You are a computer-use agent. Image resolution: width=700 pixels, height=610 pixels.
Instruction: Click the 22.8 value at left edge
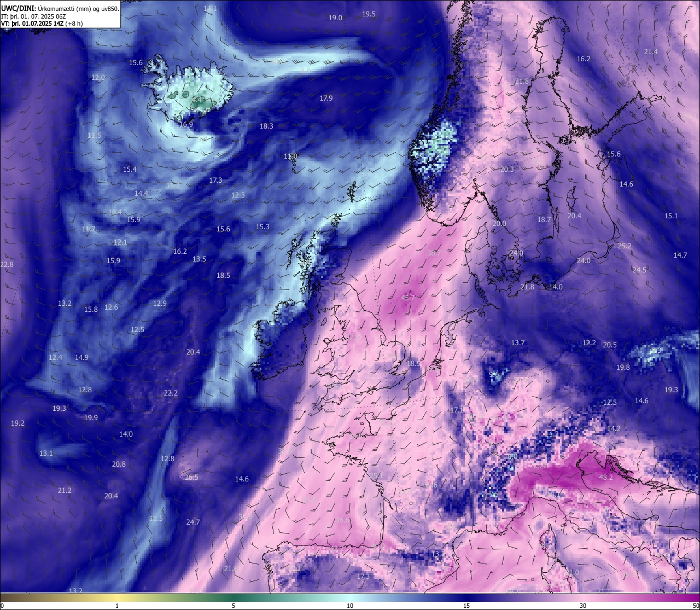pyautogui.click(x=7, y=264)
